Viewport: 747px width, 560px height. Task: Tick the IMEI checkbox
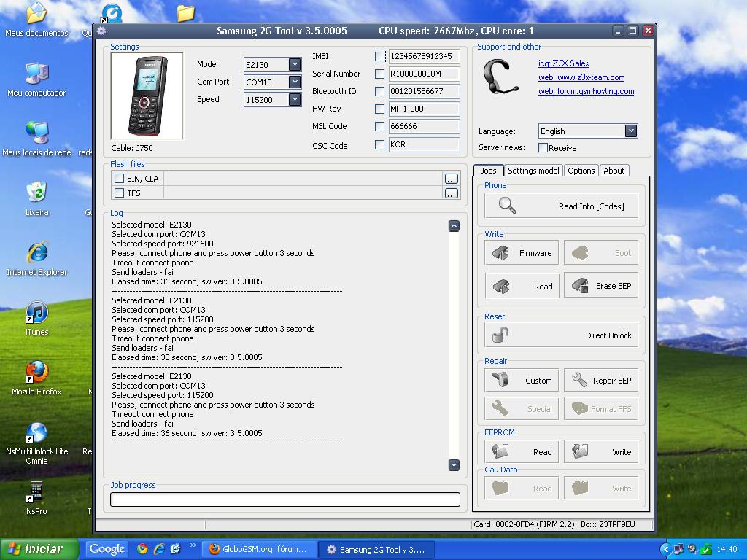[379, 57]
